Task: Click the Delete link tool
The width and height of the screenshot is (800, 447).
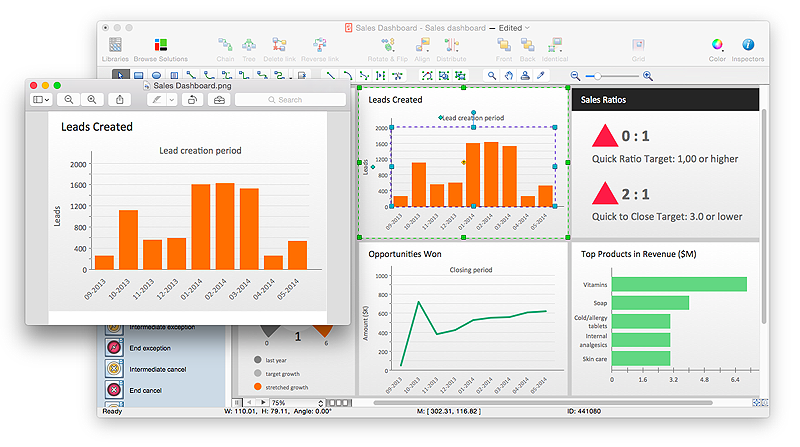Action: [x=279, y=49]
